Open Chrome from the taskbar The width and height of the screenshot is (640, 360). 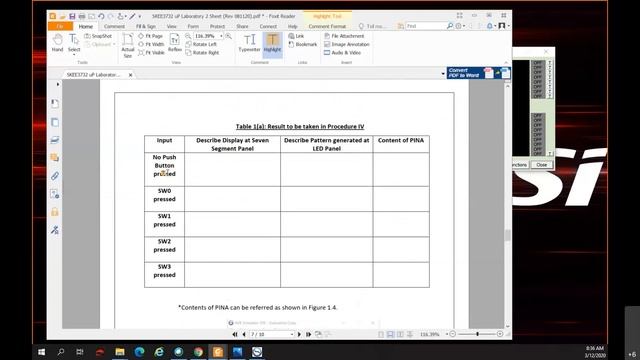(198, 352)
